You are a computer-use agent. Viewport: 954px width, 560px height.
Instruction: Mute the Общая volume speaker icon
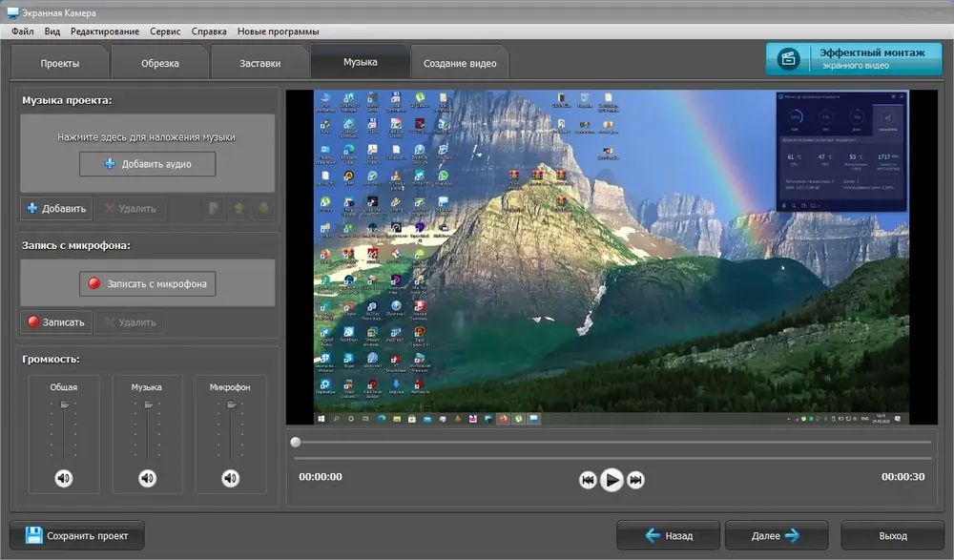(x=63, y=479)
